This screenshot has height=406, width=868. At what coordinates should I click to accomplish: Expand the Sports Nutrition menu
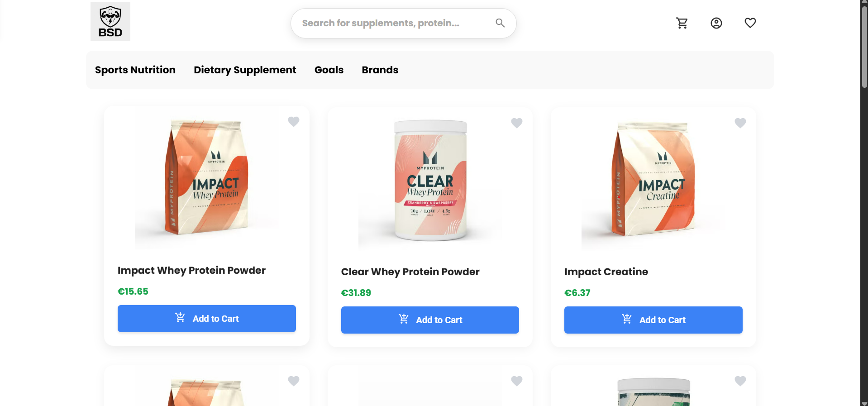135,70
